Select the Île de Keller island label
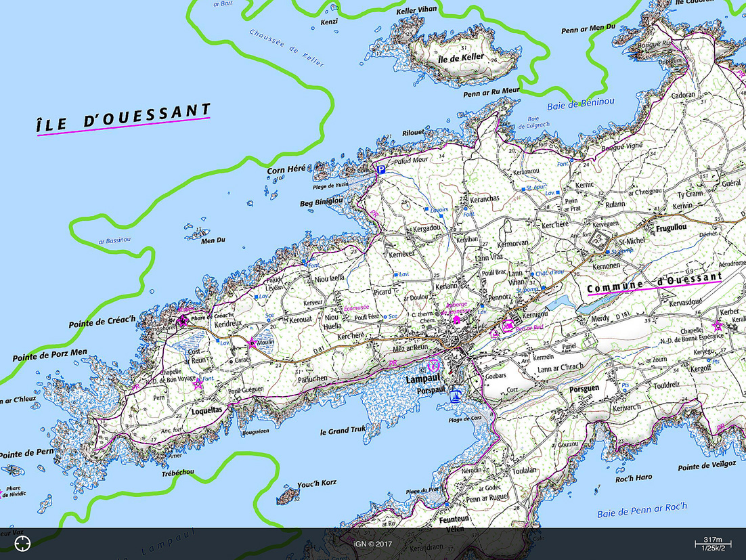Image resolution: width=746 pixels, height=560 pixels. 461,58
